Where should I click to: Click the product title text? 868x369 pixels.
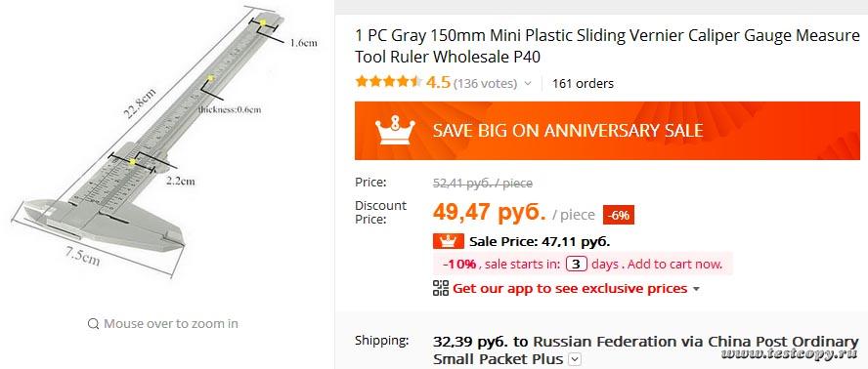pos(607,46)
